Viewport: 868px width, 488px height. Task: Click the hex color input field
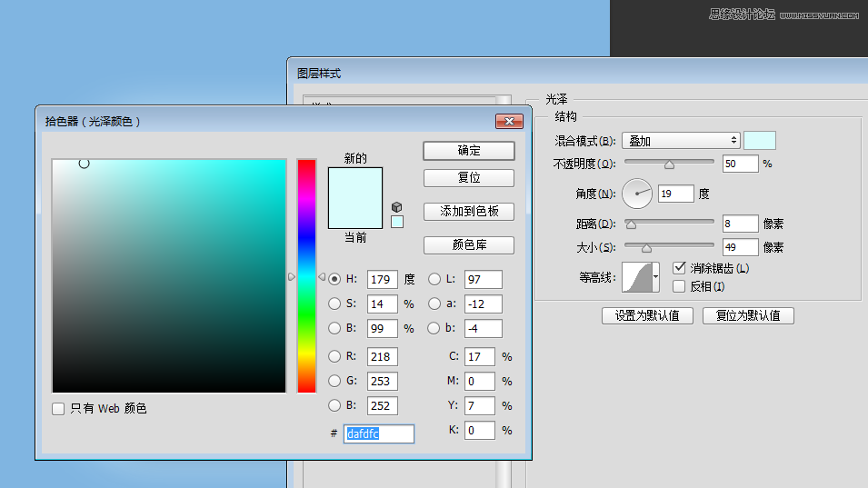(379, 434)
